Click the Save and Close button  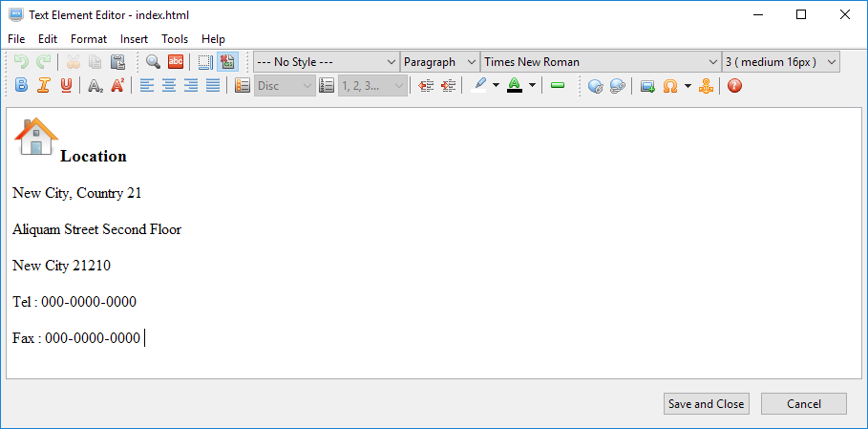point(707,404)
